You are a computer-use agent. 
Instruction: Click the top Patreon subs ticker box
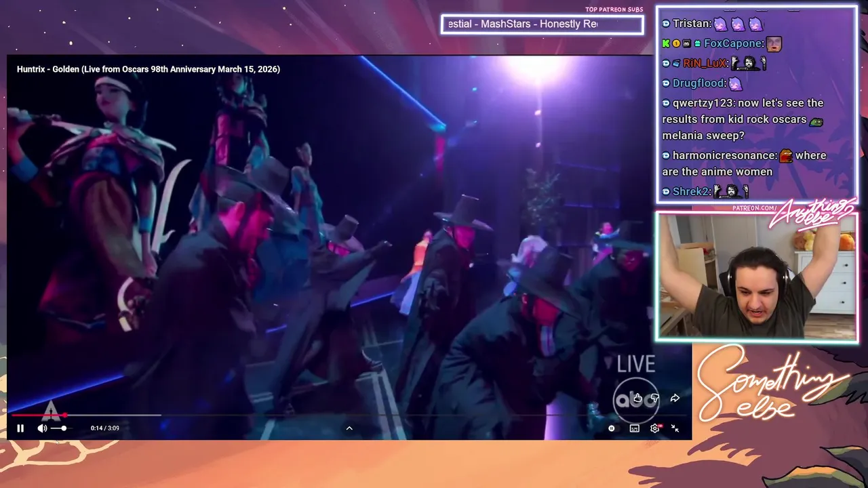tap(542, 24)
